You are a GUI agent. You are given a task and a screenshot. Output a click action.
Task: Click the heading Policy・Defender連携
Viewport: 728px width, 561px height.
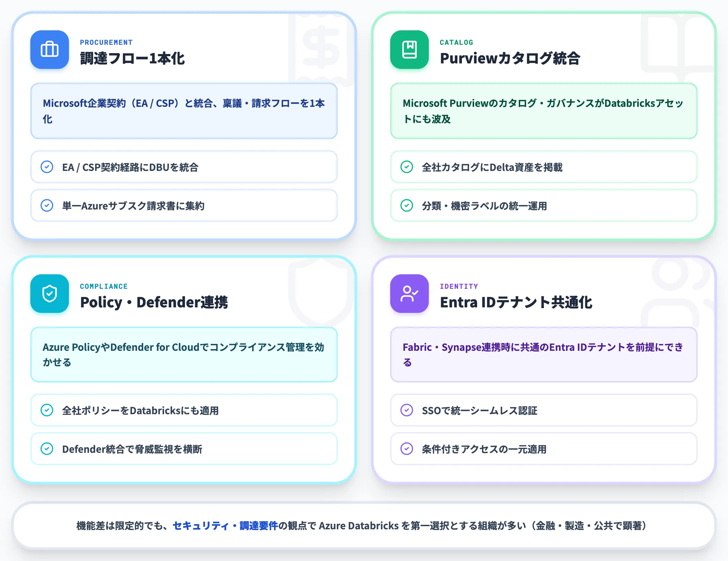[154, 302]
